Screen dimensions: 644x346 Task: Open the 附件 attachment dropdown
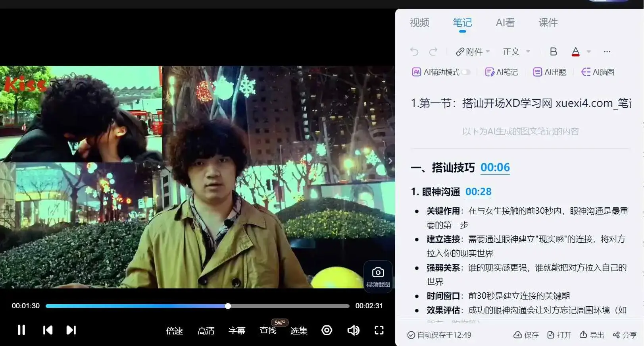(x=473, y=52)
